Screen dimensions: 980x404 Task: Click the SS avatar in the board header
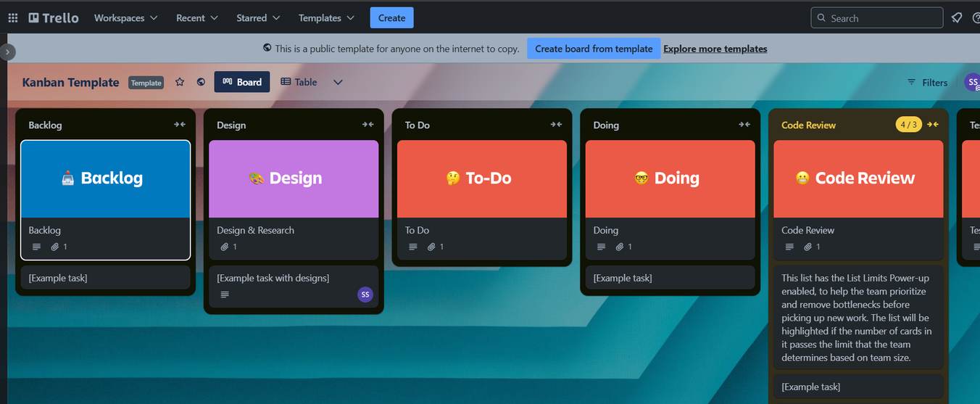[972, 82]
